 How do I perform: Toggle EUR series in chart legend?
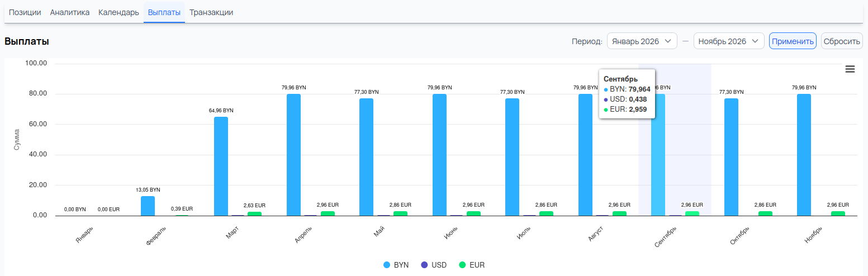point(471,265)
